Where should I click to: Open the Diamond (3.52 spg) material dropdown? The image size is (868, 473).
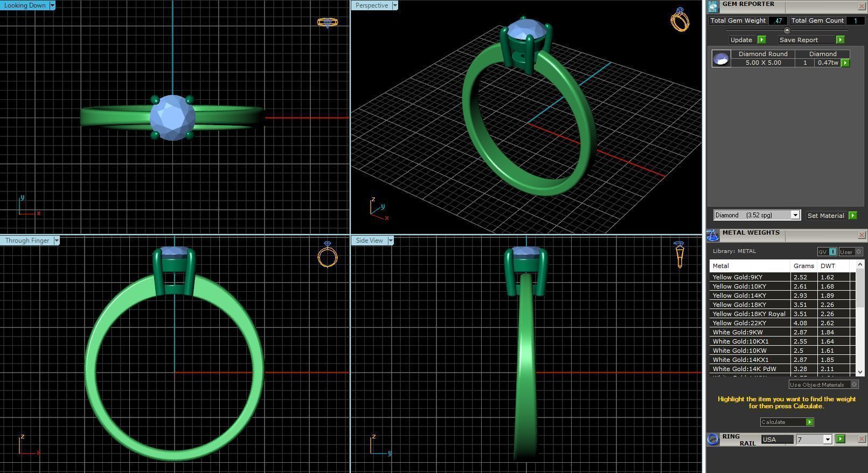pyautogui.click(x=795, y=215)
